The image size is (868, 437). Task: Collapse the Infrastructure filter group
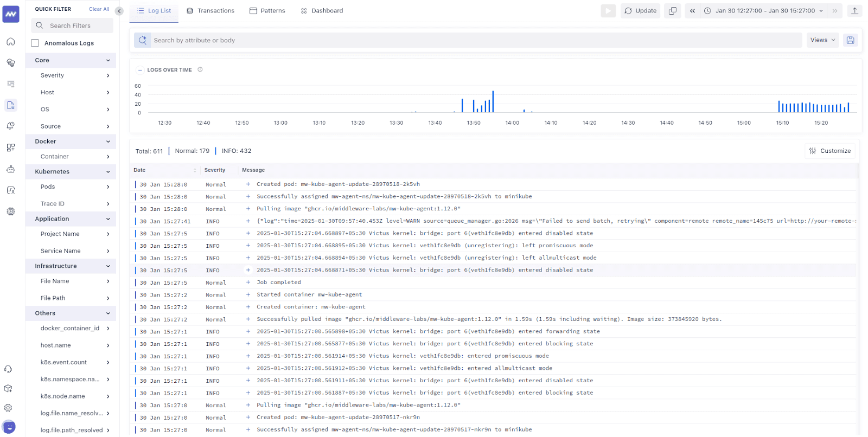coord(108,266)
